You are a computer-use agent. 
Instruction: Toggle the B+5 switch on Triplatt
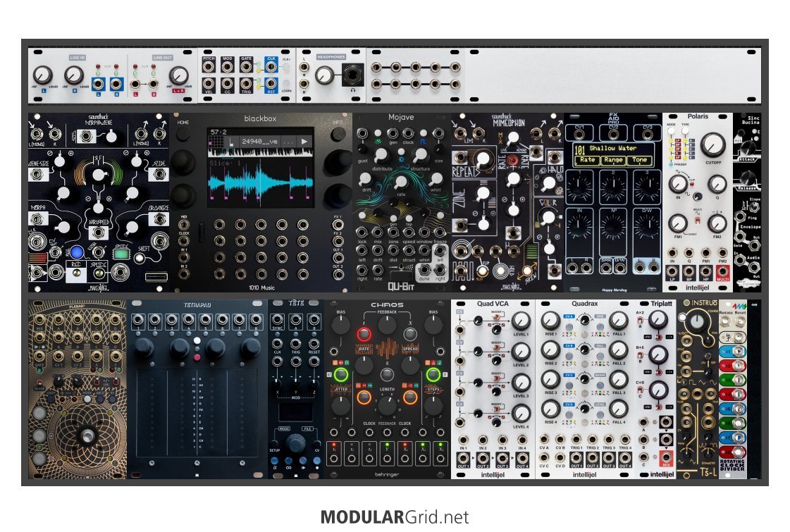(x=640, y=354)
